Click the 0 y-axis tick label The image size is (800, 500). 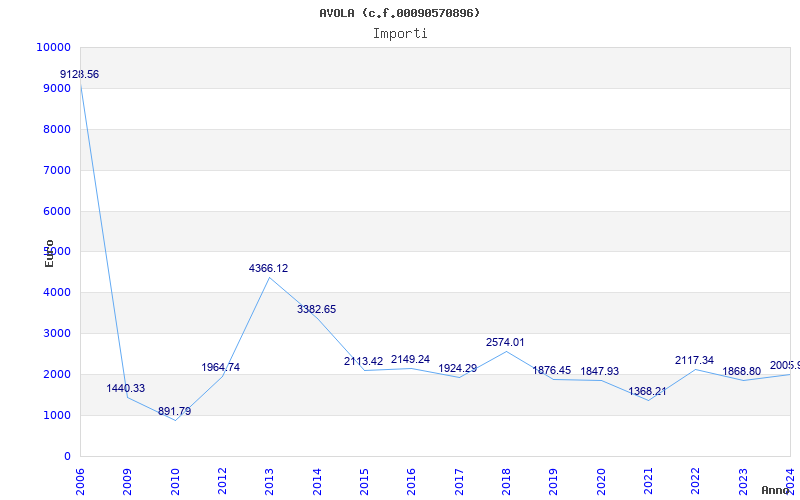67,456
